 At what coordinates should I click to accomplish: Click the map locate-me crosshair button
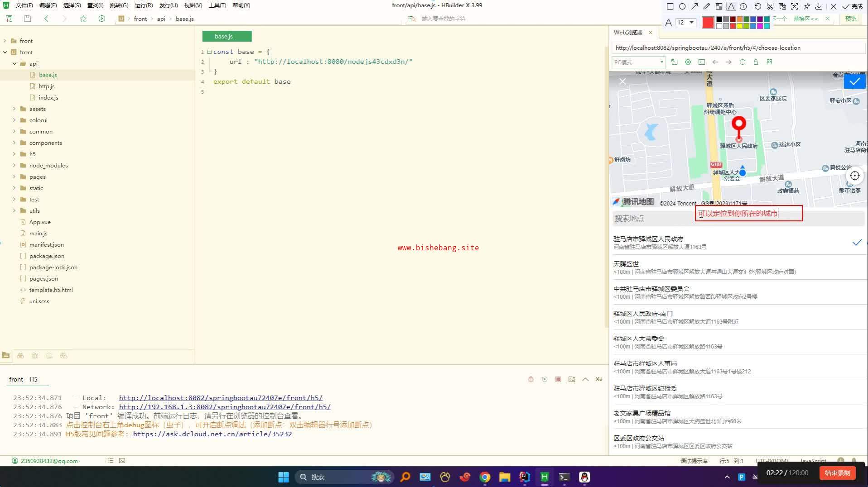(854, 176)
